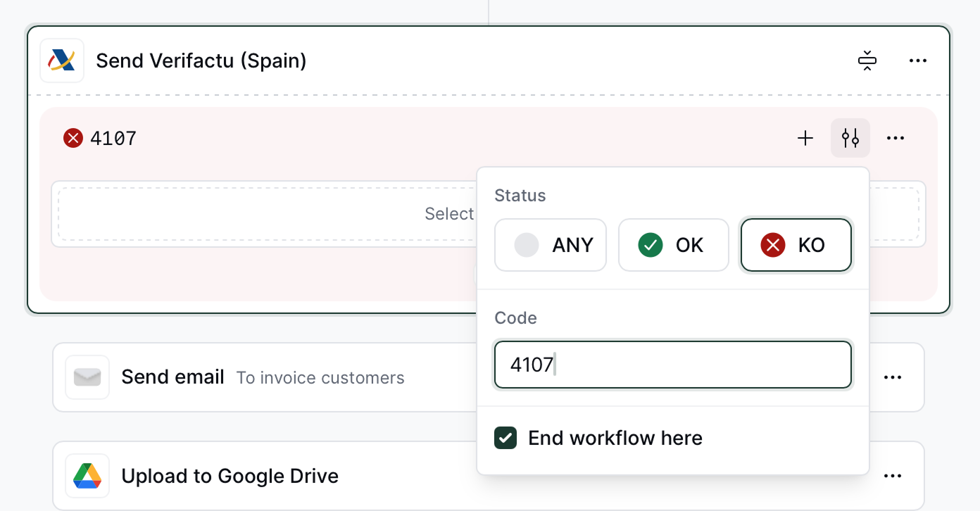The image size is (980, 511).
Task: Click the Send email envelope icon
Action: pyautogui.click(x=87, y=377)
